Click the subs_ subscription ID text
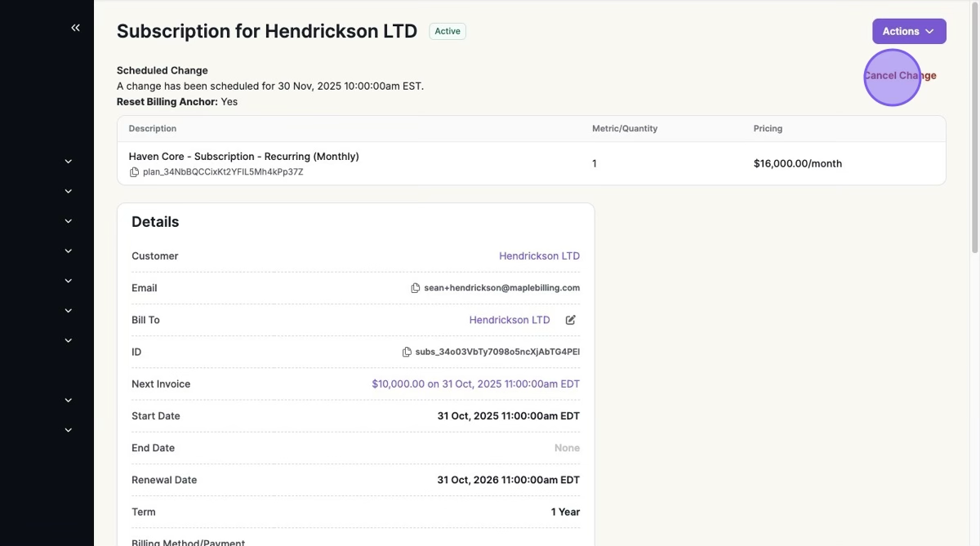 pyautogui.click(x=497, y=353)
